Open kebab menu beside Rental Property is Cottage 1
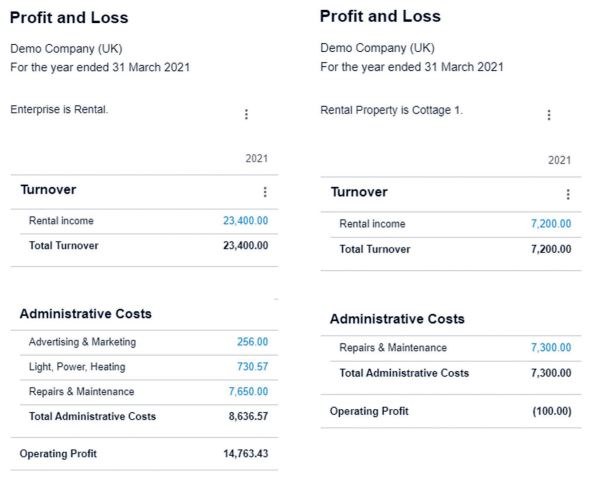The height and width of the screenshot is (486, 604). pyautogui.click(x=548, y=115)
